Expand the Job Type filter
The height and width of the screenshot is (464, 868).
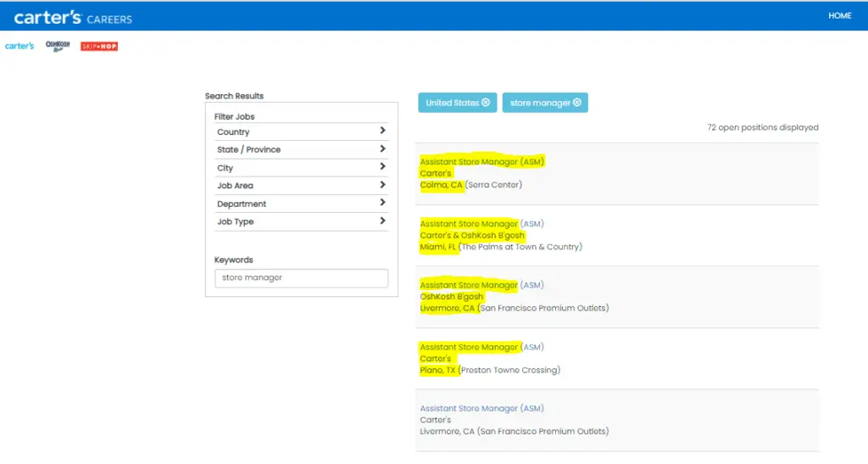[301, 221]
